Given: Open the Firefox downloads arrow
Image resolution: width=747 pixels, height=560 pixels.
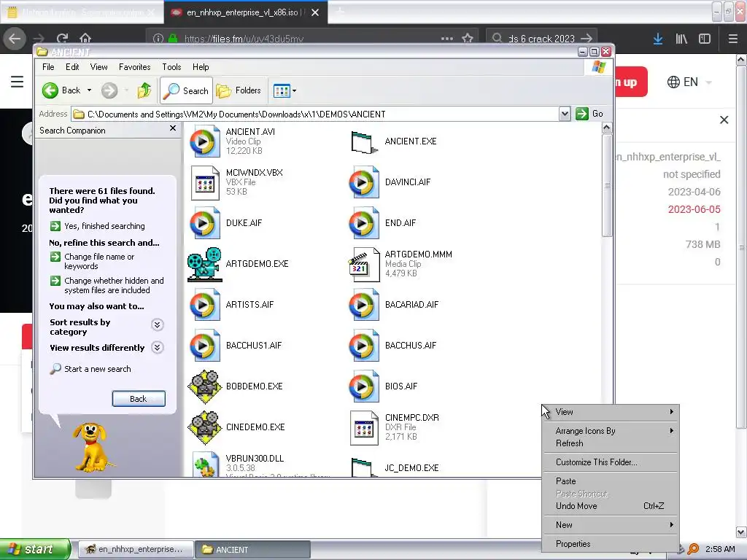Looking at the screenshot, I should [658, 39].
